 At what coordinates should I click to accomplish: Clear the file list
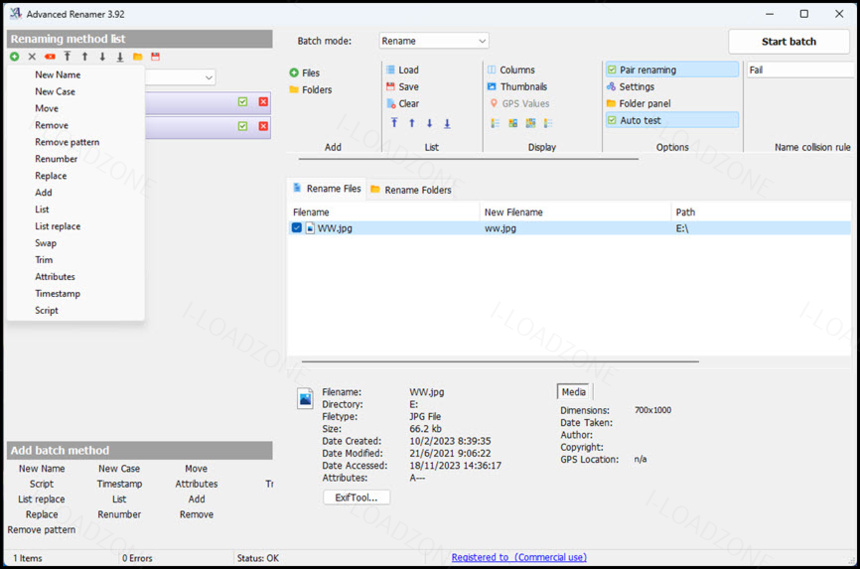click(403, 104)
